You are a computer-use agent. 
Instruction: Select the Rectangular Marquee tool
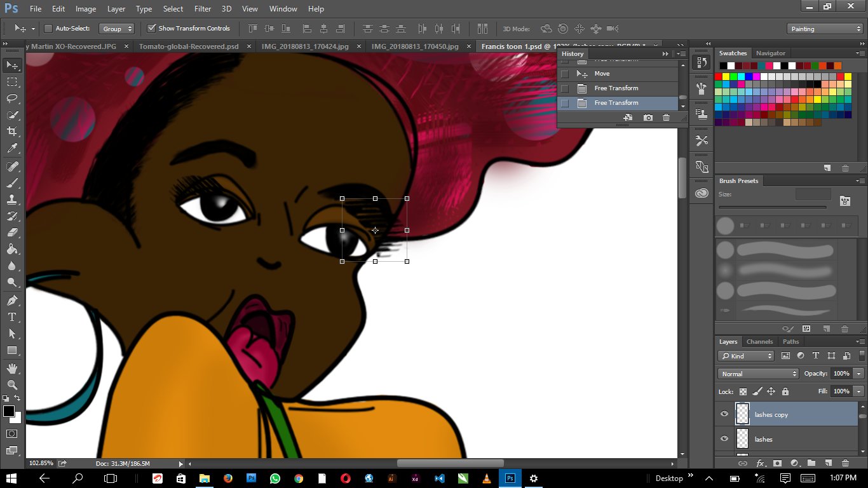[12, 82]
